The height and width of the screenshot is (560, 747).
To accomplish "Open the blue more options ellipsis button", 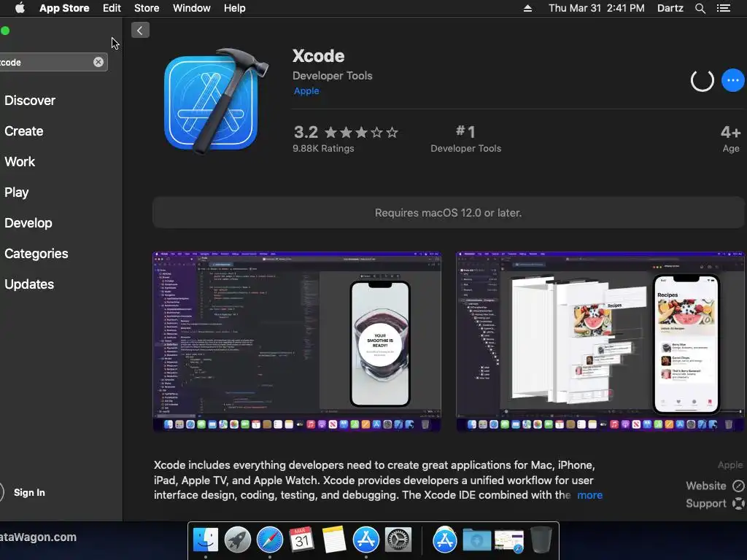I will [x=732, y=80].
